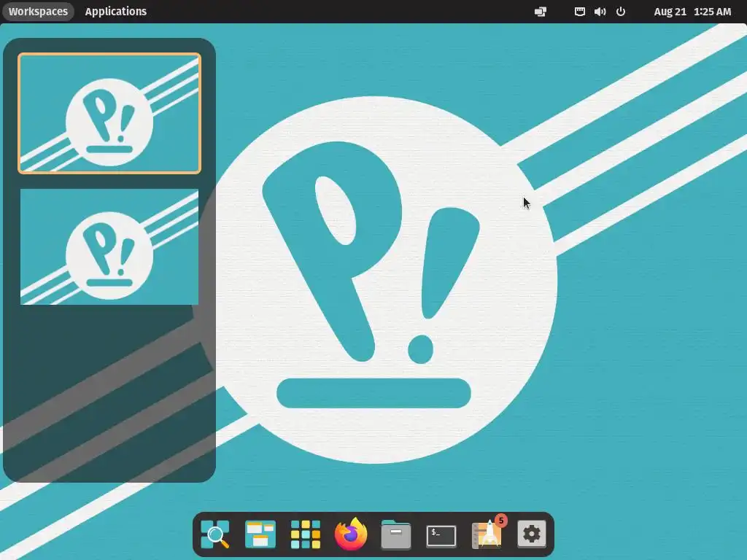Screen dimensions: 747x560
Task: Open the Pop launcher search icon in dock
Action: (215, 534)
